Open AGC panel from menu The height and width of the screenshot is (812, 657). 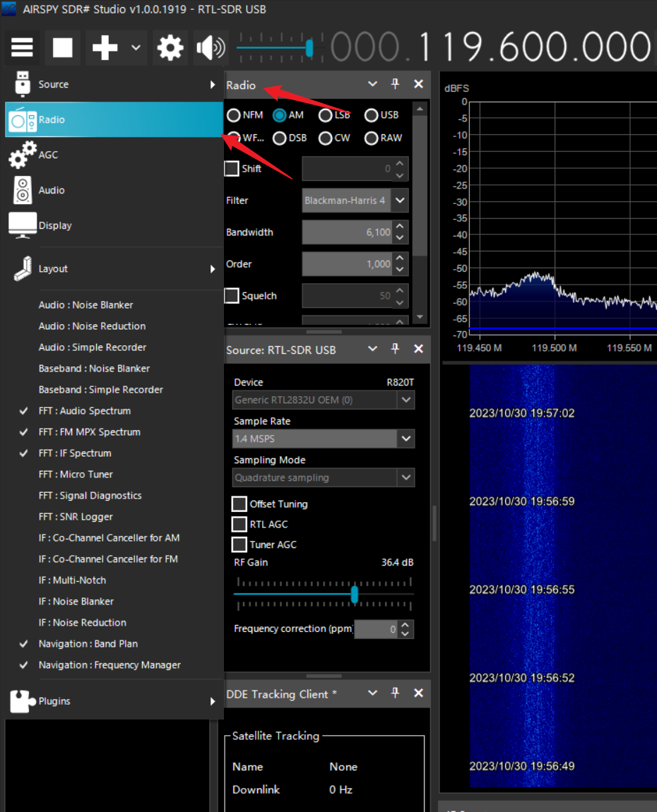(48, 155)
